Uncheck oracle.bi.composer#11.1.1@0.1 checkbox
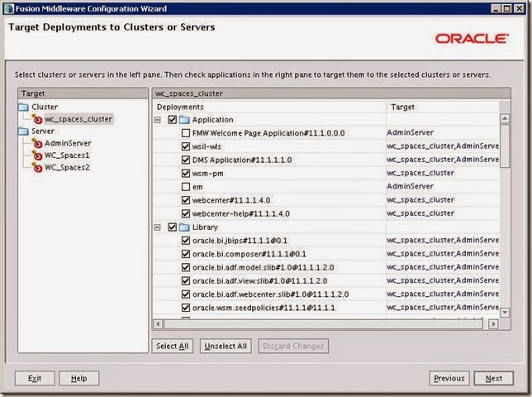 [186, 254]
